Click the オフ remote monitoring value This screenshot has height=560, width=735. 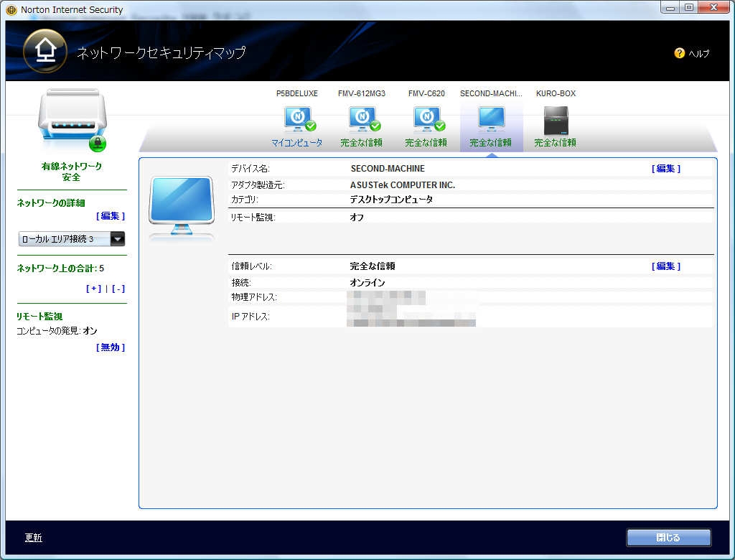click(357, 217)
